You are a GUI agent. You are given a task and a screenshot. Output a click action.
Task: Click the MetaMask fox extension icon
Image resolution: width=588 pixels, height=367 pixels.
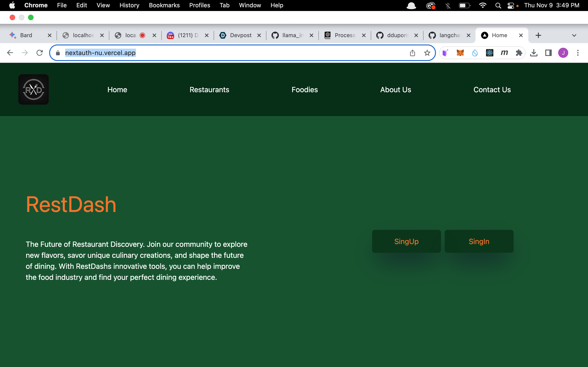pyautogui.click(x=460, y=53)
